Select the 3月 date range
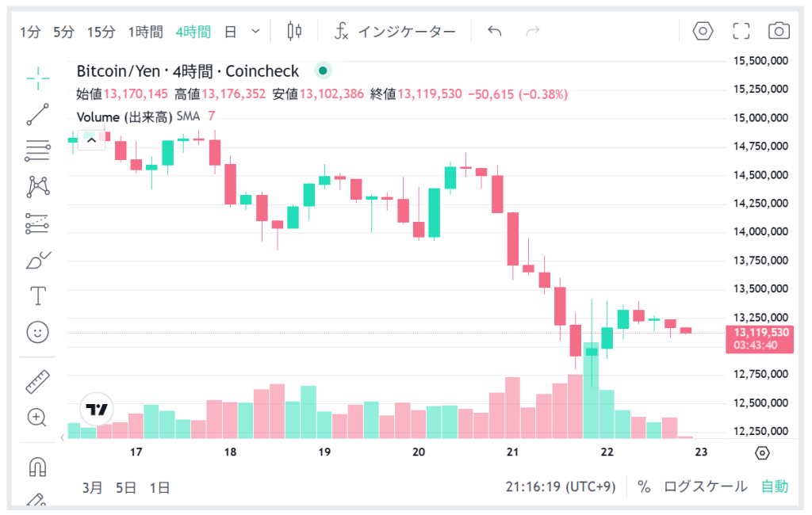 [92, 487]
